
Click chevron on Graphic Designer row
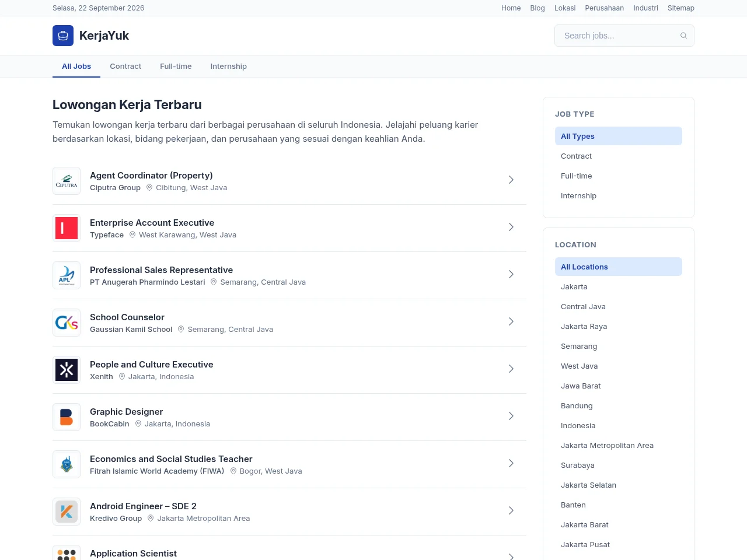coord(511,416)
